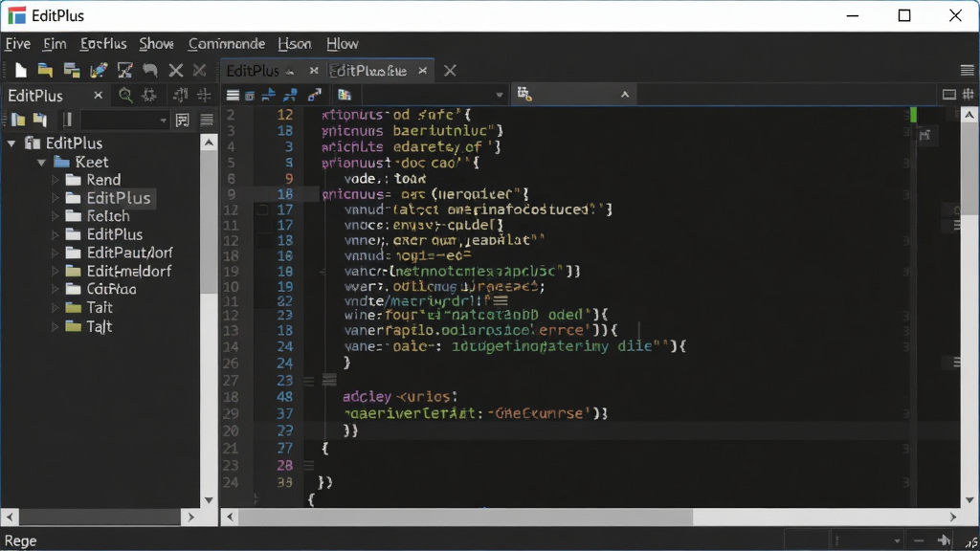This screenshot has height=551, width=980.
Task: Expand the Rend folder
Action: click(55, 180)
